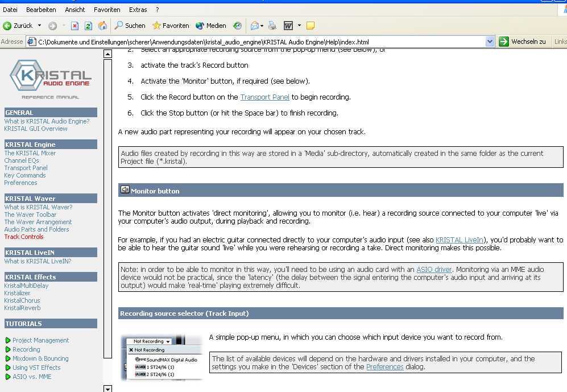
Task: Click the sidebar vertical scrollbar thumb
Action: pyautogui.click(x=107, y=209)
